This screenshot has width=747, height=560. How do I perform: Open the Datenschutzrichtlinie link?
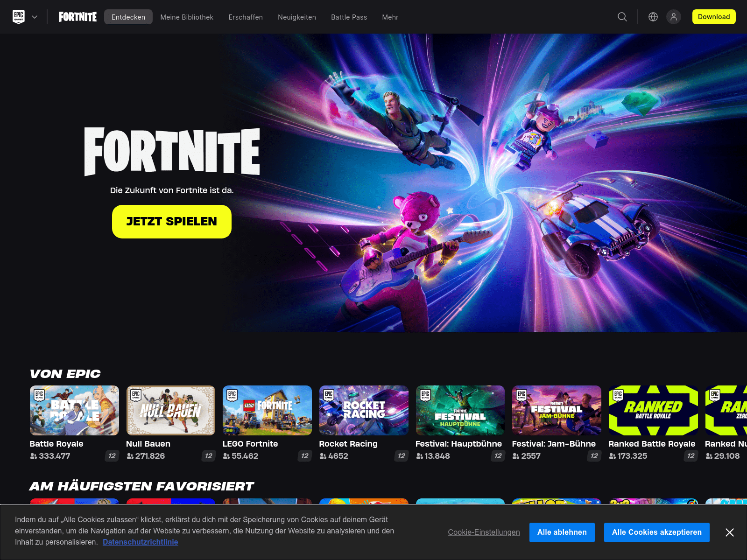141,542
